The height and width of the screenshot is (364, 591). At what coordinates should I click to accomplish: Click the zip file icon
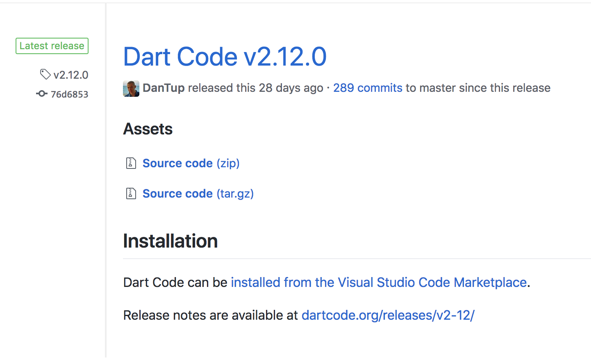click(x=131, y=163)
